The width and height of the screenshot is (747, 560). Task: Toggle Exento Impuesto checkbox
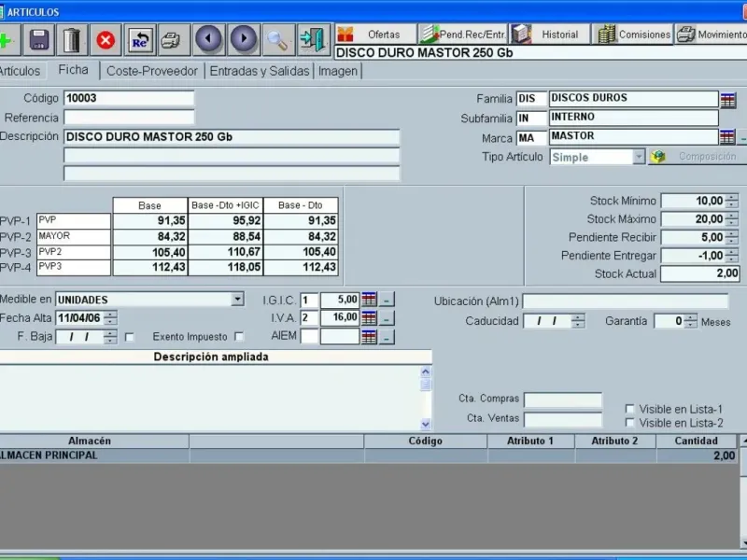pyautogui.click(x=239, y=337)
